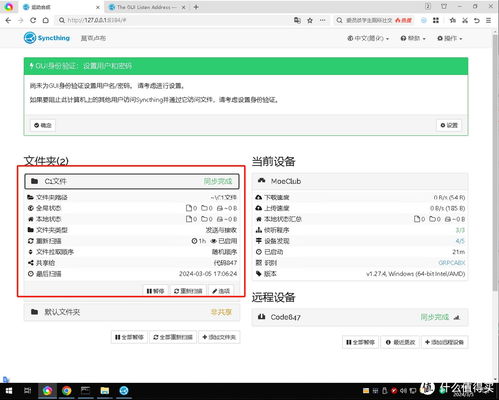Open the 中文 language dropdown

pos(368,38)
